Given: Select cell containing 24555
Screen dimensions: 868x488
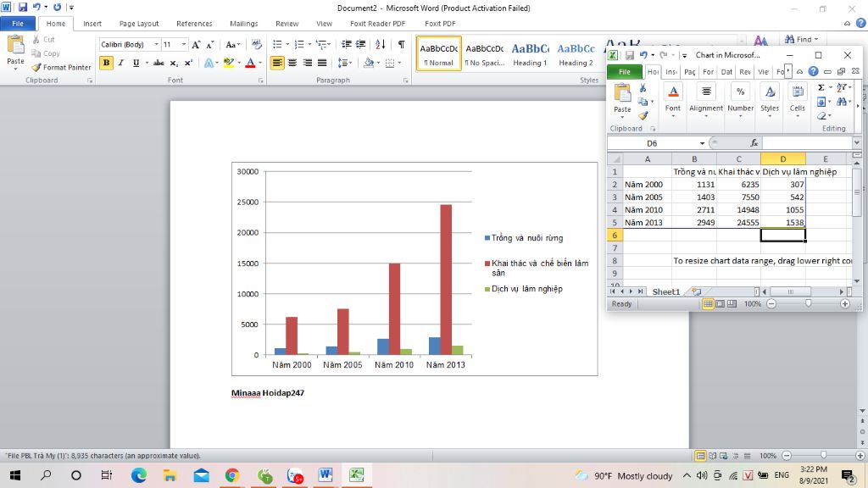Looking at the screenshot, I should (x=738, y=223).
